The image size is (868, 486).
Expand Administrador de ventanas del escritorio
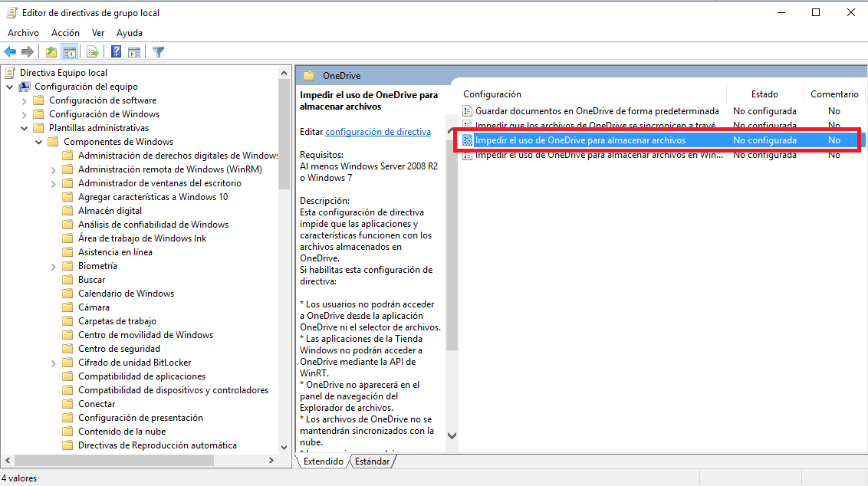(x=53, y=184)
